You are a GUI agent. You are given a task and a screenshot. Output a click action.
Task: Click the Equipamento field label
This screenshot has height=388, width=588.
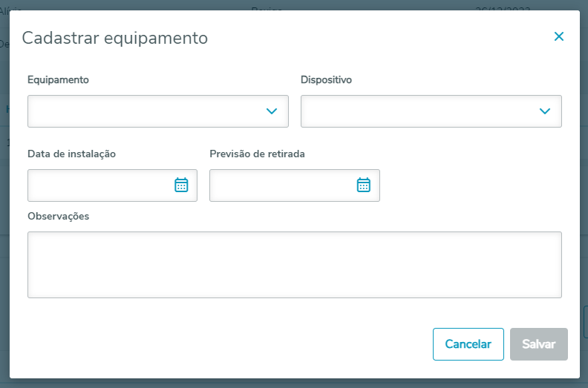point(59,79)
